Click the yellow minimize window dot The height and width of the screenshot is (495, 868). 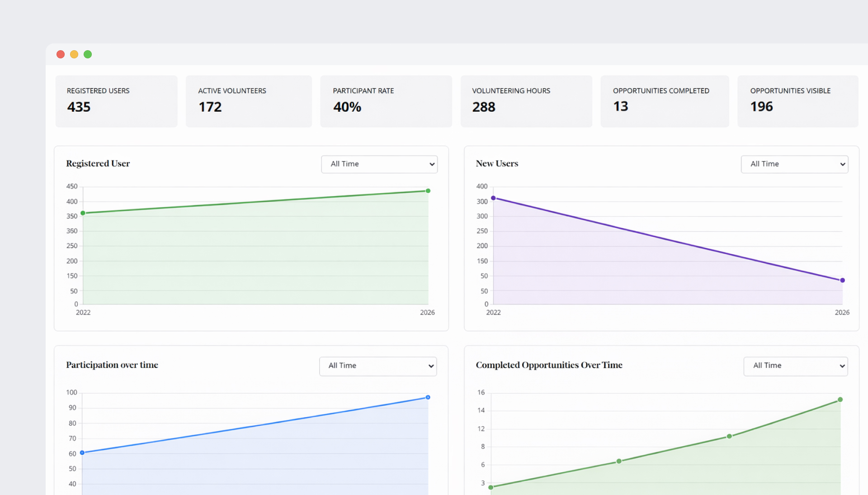click(74, 54)
